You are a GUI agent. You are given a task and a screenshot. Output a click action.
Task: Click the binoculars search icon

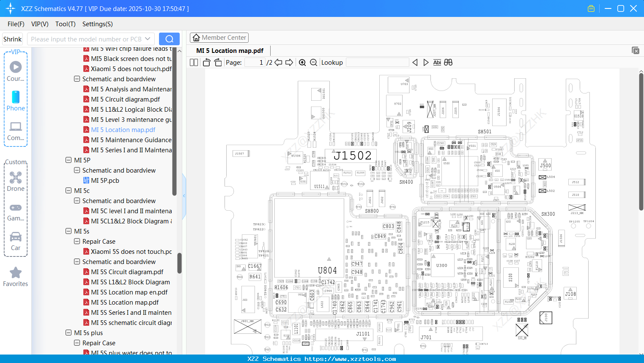click(x=448, y=62)
